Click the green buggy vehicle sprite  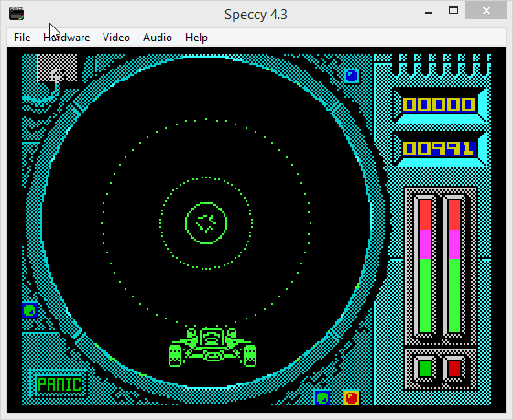pos(213,347)
